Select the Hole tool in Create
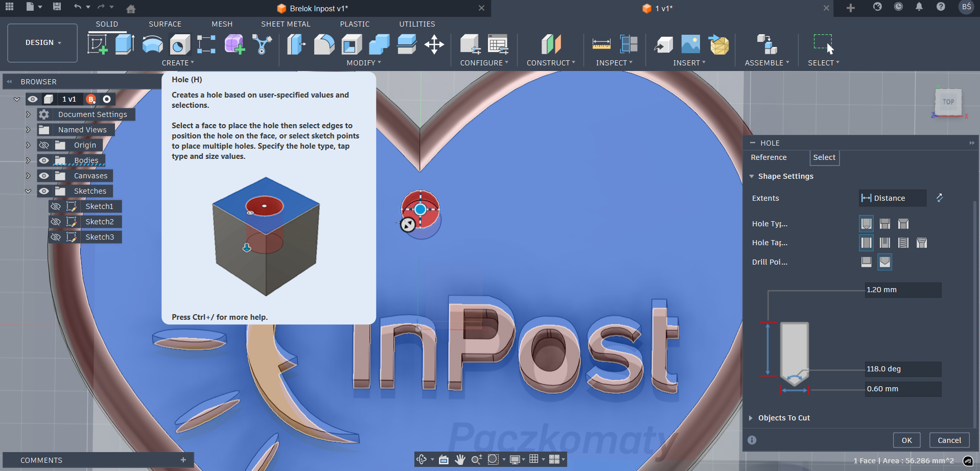The height and width of the screenshot is (471, 980). tap(179, 44)
